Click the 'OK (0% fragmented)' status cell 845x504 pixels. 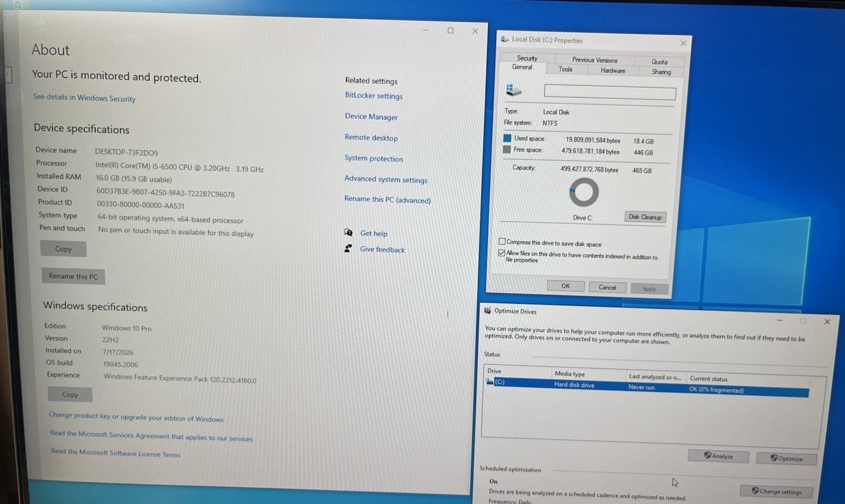716,390
